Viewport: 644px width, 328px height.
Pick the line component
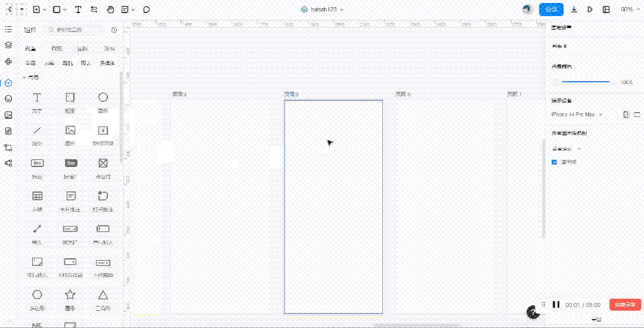point(37,135)
